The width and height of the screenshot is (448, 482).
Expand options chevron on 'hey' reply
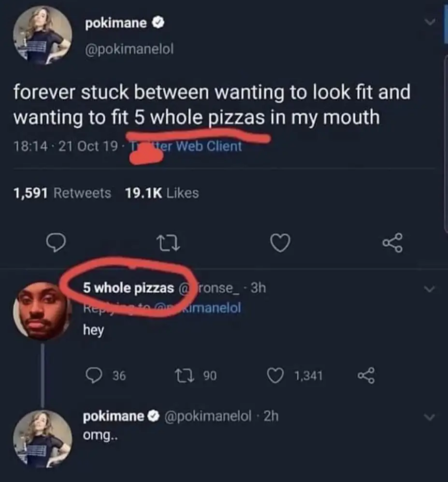(x=430, y=289)
